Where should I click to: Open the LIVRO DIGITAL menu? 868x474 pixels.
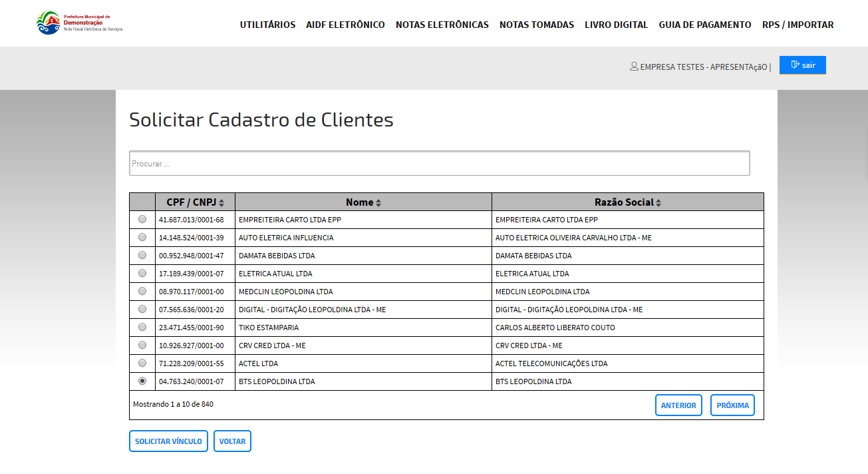(x=616, y=25)
